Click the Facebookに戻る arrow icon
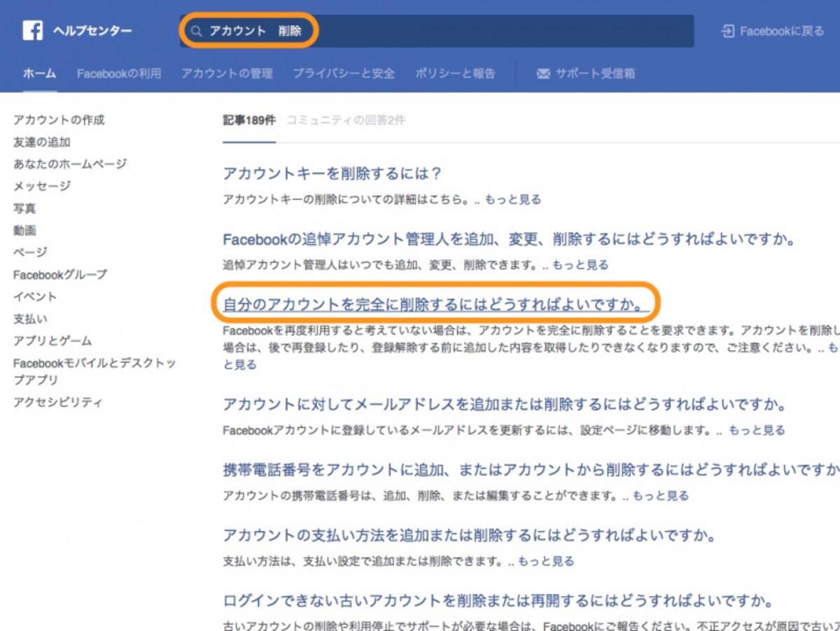The image size is (840, 631). tap(727, 31)
